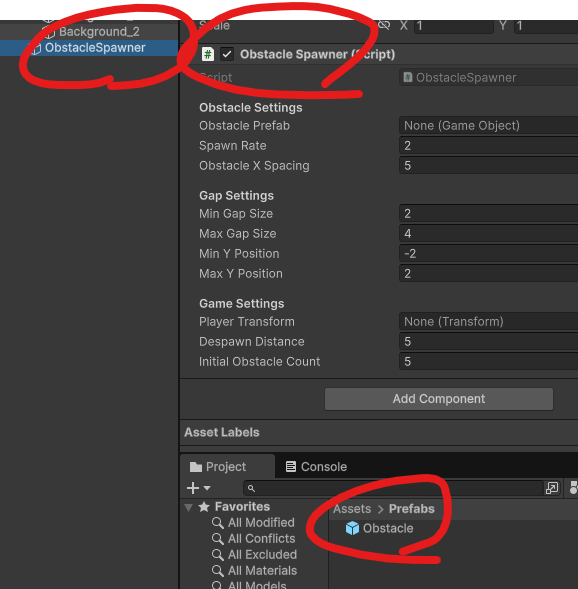The image size is (578, 589).
Task: Edit the Spawn Rate value
Action: coord(488,145)
